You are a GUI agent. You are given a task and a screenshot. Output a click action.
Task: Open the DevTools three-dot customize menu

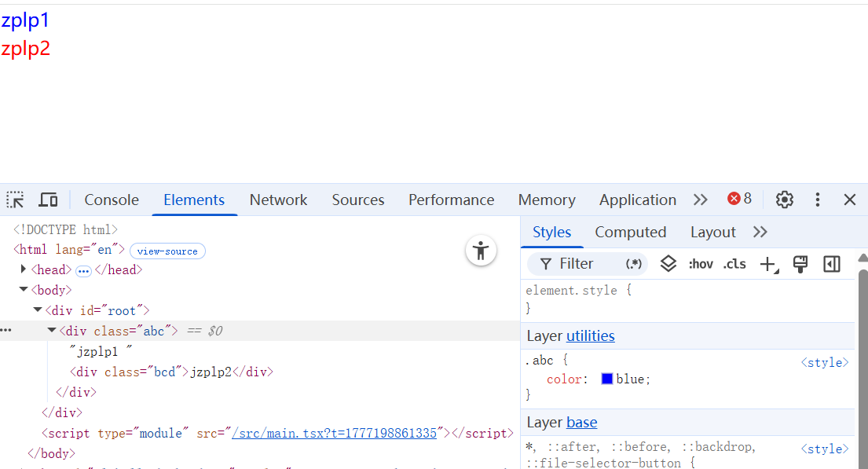tap(818, 200)
